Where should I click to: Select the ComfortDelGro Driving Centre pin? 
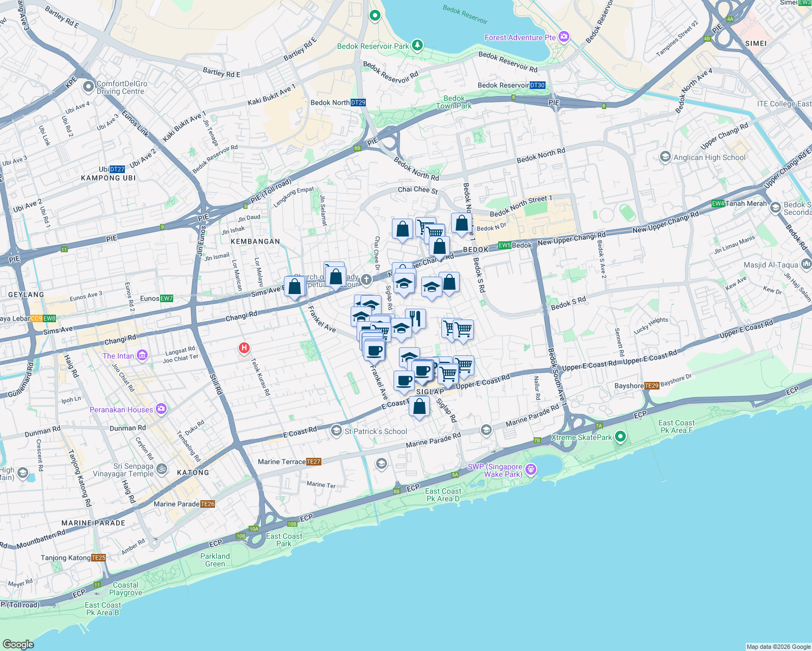pos(88,87)
